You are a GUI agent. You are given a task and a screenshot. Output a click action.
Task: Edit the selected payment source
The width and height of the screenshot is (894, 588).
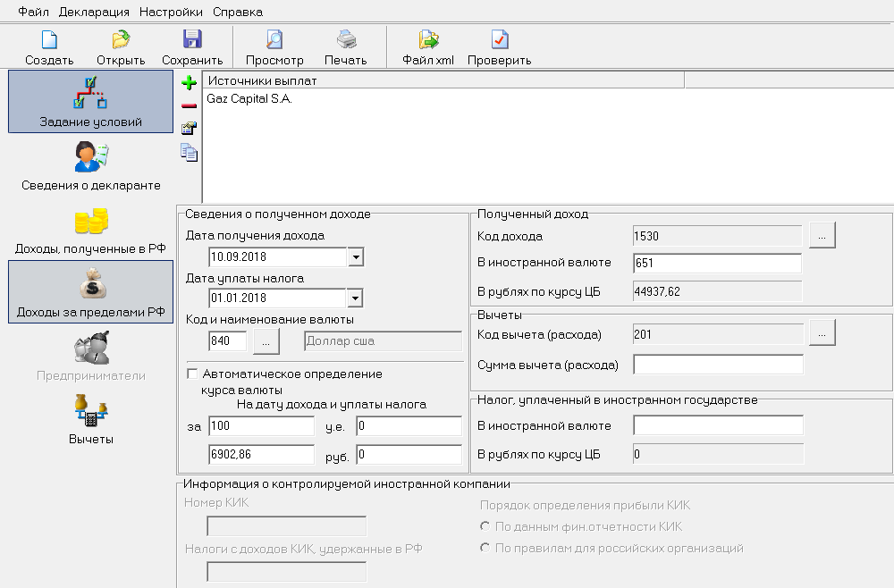[190, 129]
